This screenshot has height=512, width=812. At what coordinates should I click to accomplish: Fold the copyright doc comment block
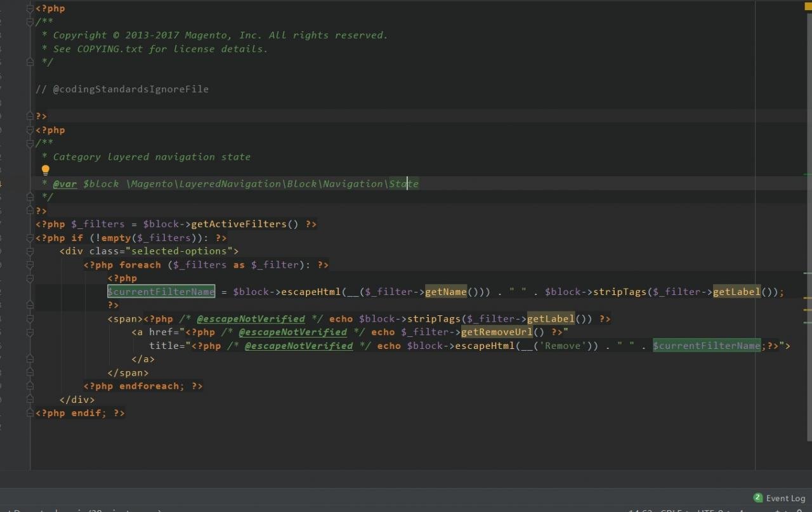tap(30, 22)
